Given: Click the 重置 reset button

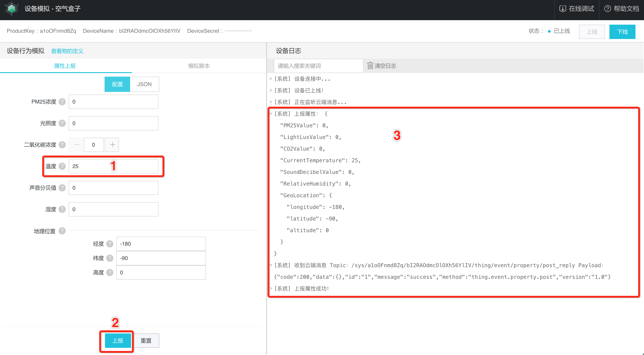Looking at the screenshot, I should 146,340.
